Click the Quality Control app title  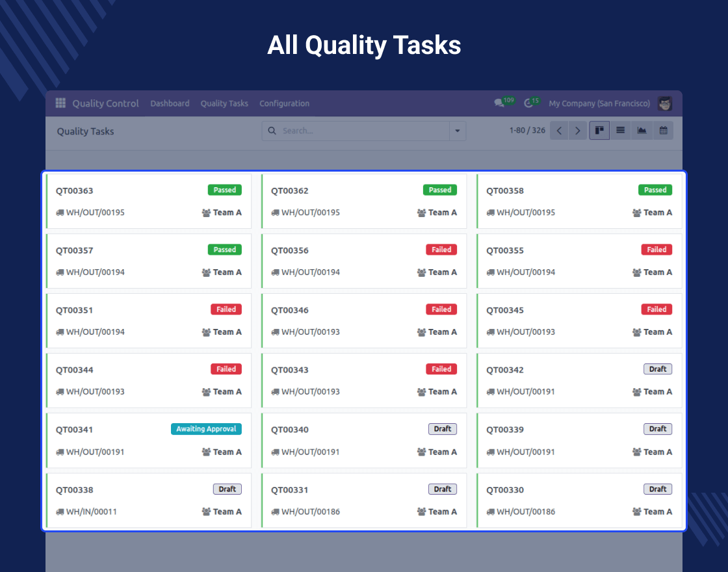pos(105,103)
